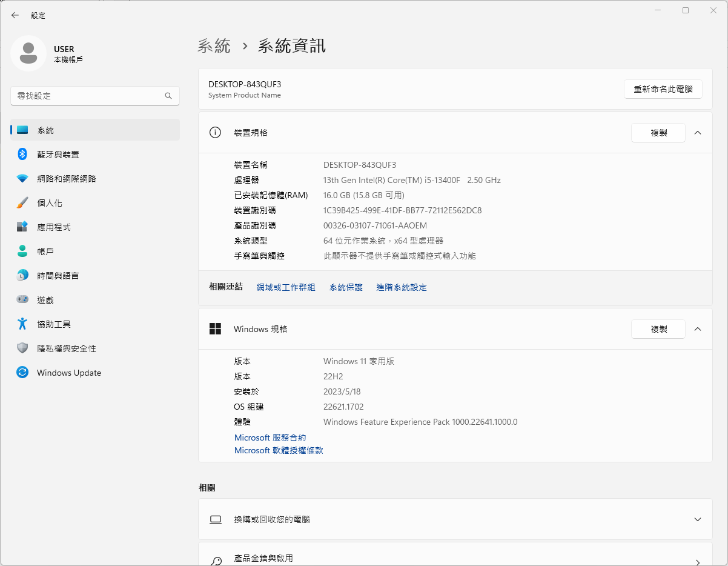Select processor value 13th Gen Intel Core i5-13400F

pyautogui.click(x=412, y=180)
